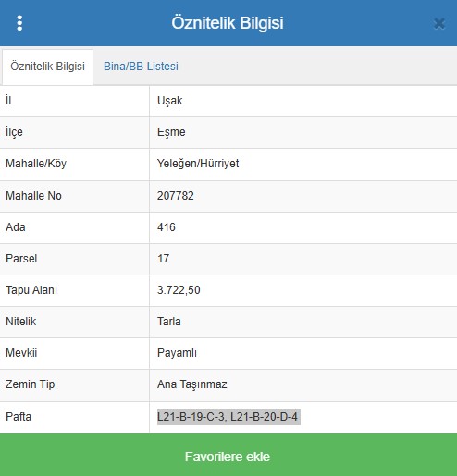Click the İl row label
Image resolution: width=457 pixels, height=476 pixels.
click(x=8, y=100)
